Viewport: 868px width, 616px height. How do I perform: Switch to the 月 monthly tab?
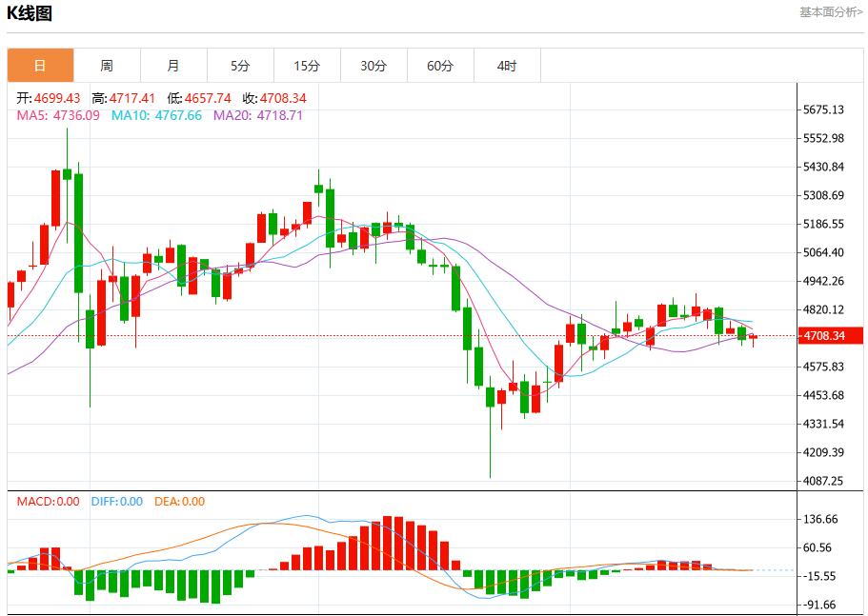pos(173,66)
